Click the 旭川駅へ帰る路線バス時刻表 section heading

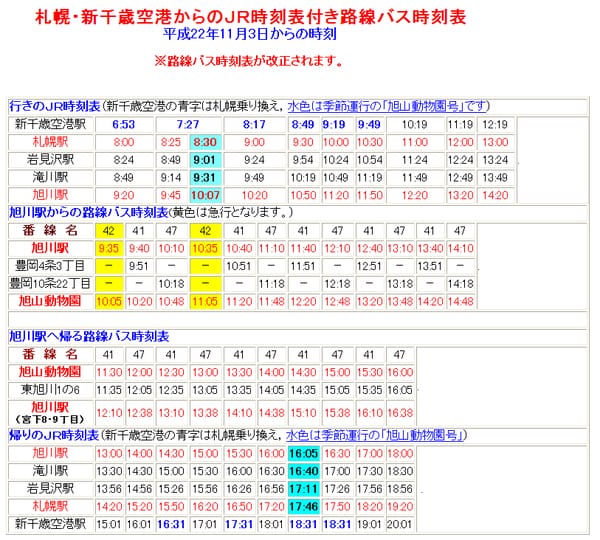click(89, 336)
